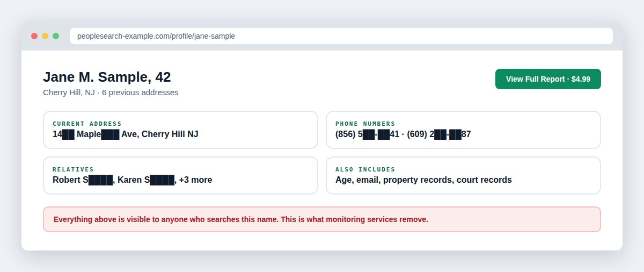Click the Age, email, property records text
644x272 pixels.
(x=423, y=180)
